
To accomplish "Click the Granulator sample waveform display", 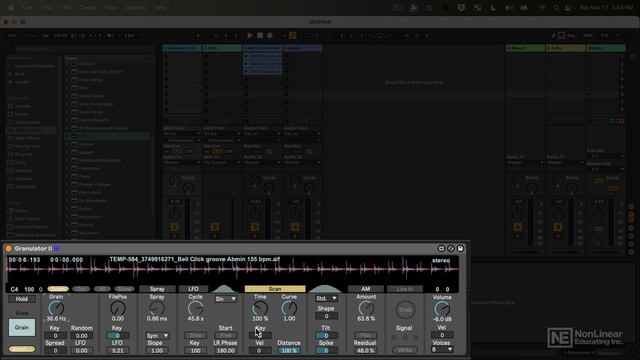I will point(233,270).
